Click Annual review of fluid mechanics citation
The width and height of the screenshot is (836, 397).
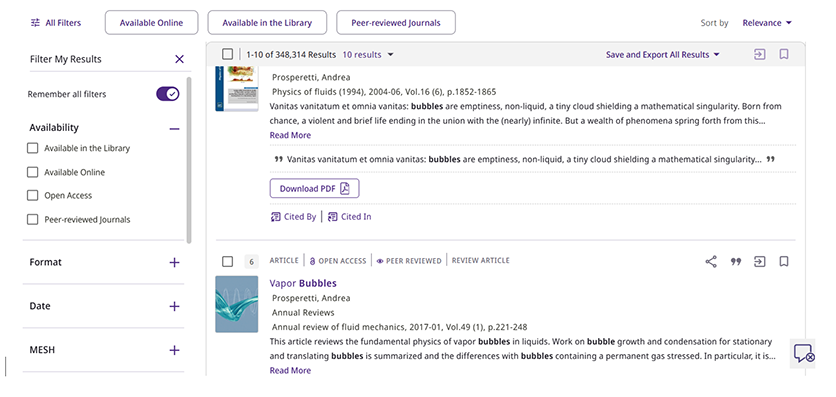point(399,327)
